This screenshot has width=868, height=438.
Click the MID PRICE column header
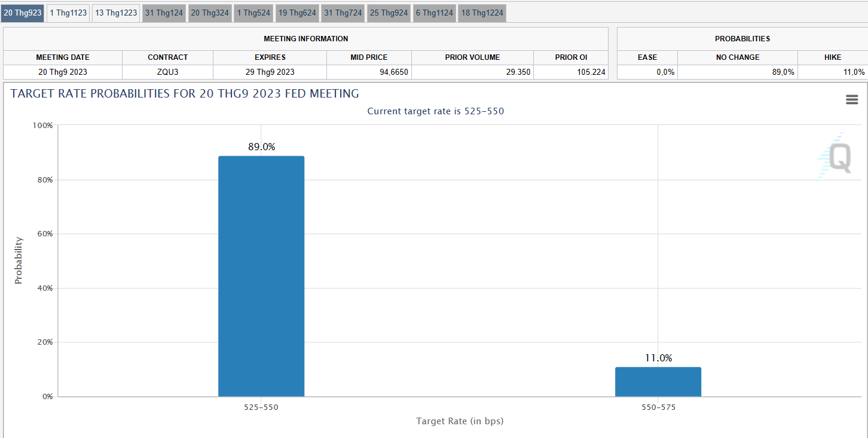coord(369,57)
